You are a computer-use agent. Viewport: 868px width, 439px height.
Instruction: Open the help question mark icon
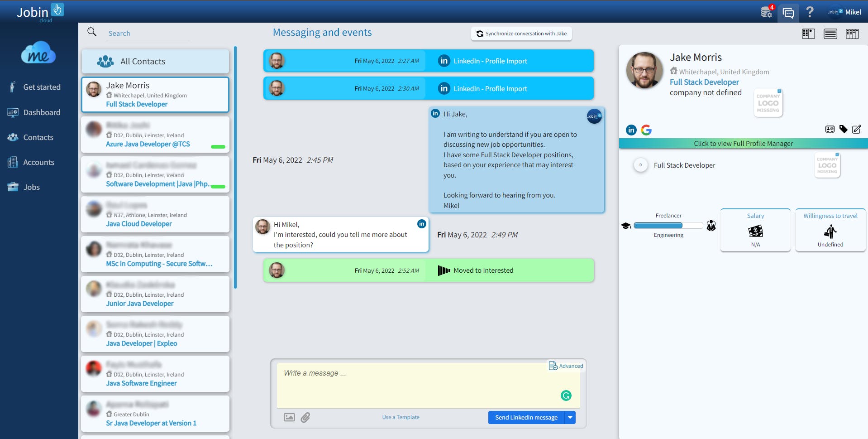(810, 12)
